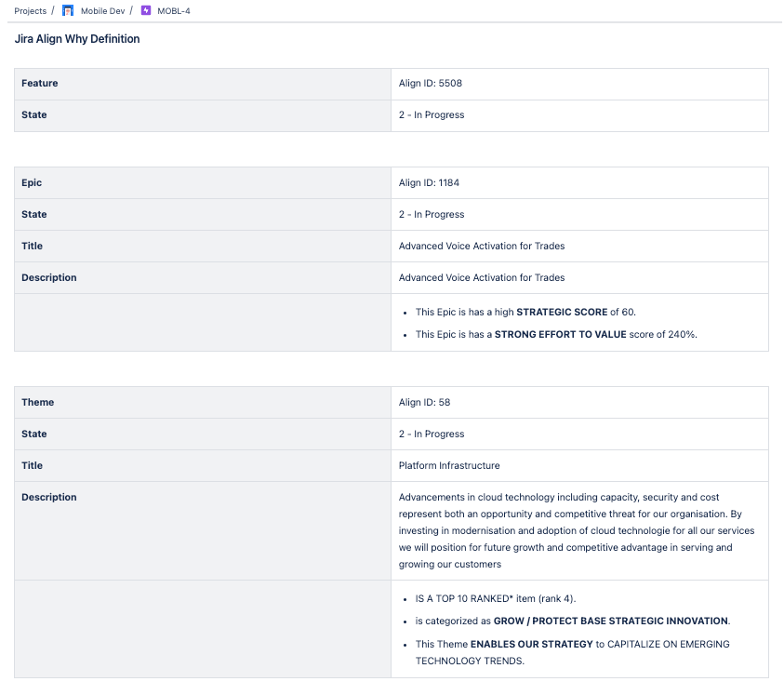Select the Theme row label

(x=37, y=402)
